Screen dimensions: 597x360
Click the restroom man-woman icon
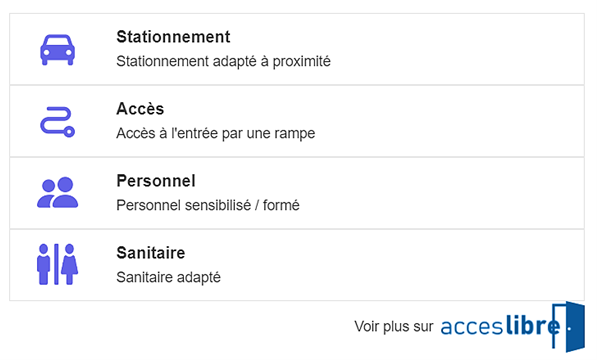[57, 264]
